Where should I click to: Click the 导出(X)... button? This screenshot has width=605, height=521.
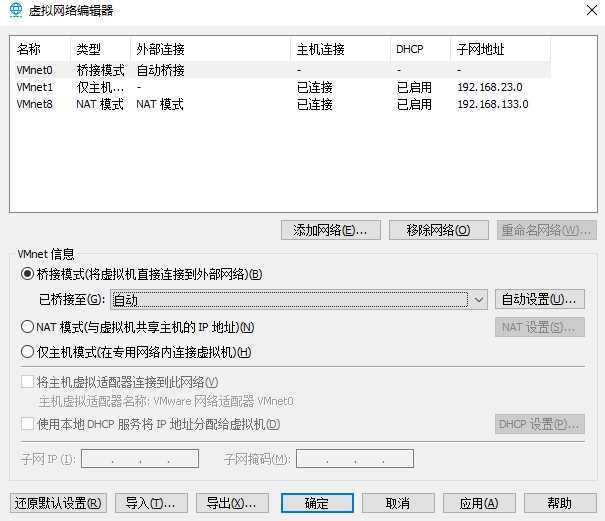tap(232, 503)
